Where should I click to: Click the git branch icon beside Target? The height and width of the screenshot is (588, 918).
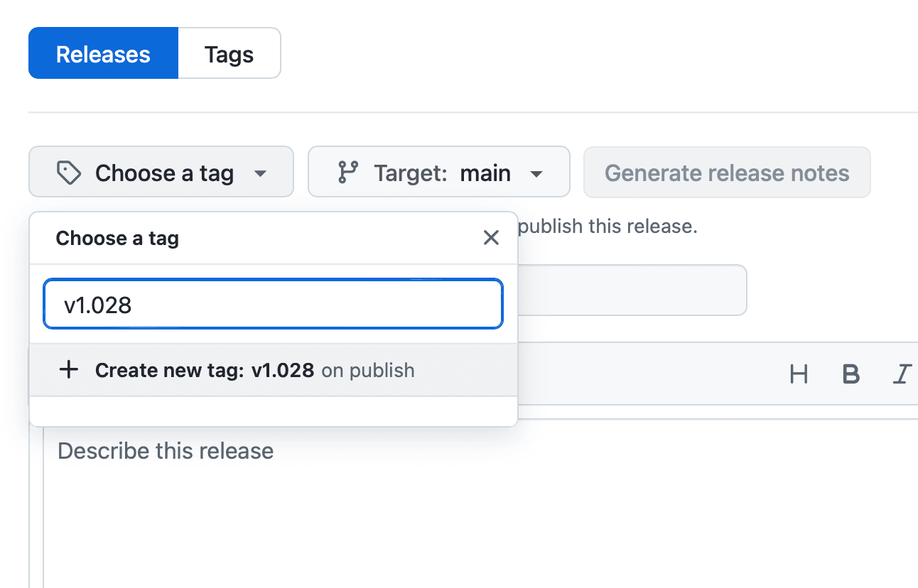(x=348, y=173)
